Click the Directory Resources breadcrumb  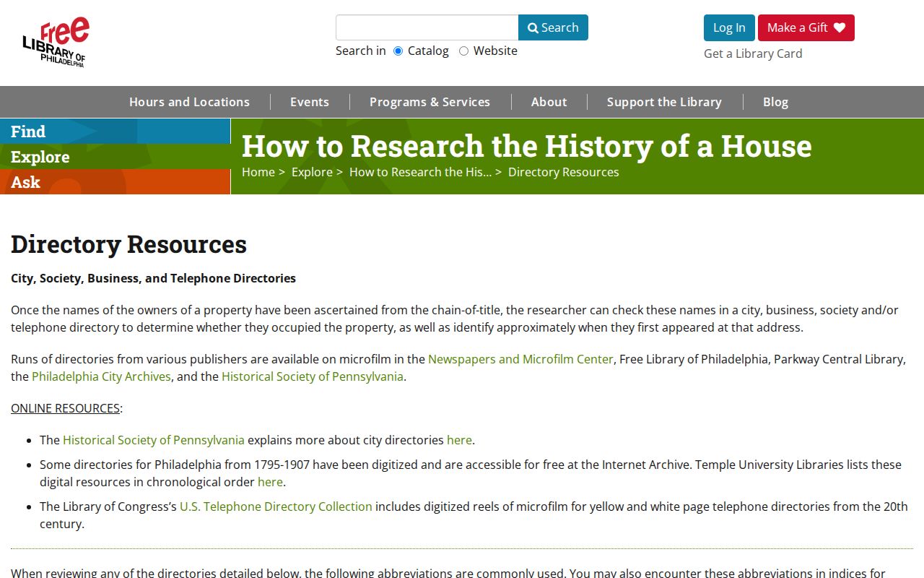click(x=564, y=172)
